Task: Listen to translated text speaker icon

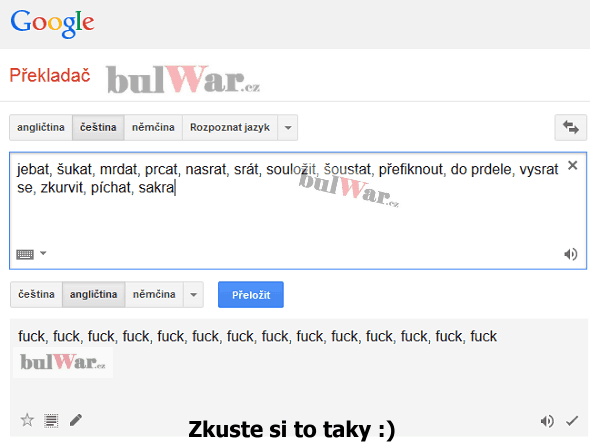Action: (x=547, y=421)
